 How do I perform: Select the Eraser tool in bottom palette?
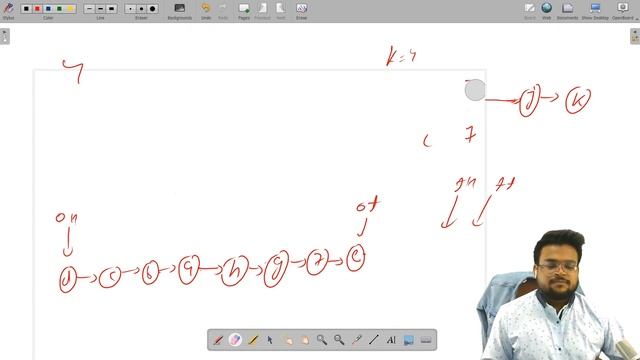pos(236,340)
